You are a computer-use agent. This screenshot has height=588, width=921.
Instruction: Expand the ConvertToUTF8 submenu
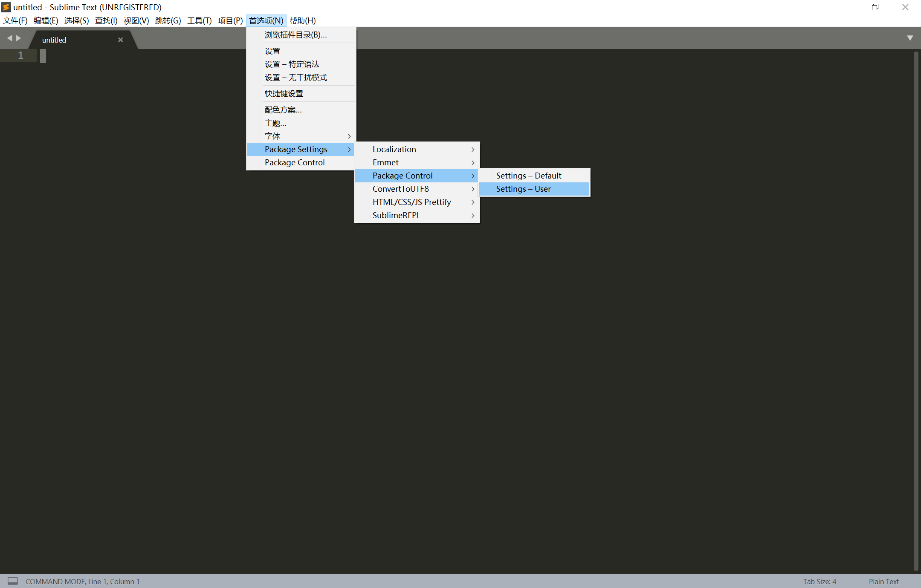pyautogui.click(x=417, y=189)
